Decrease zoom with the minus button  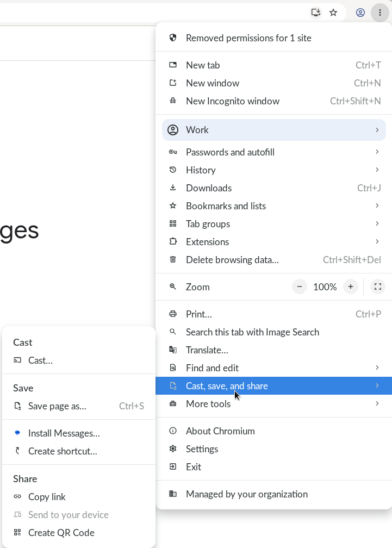click(x=300, y=287)
